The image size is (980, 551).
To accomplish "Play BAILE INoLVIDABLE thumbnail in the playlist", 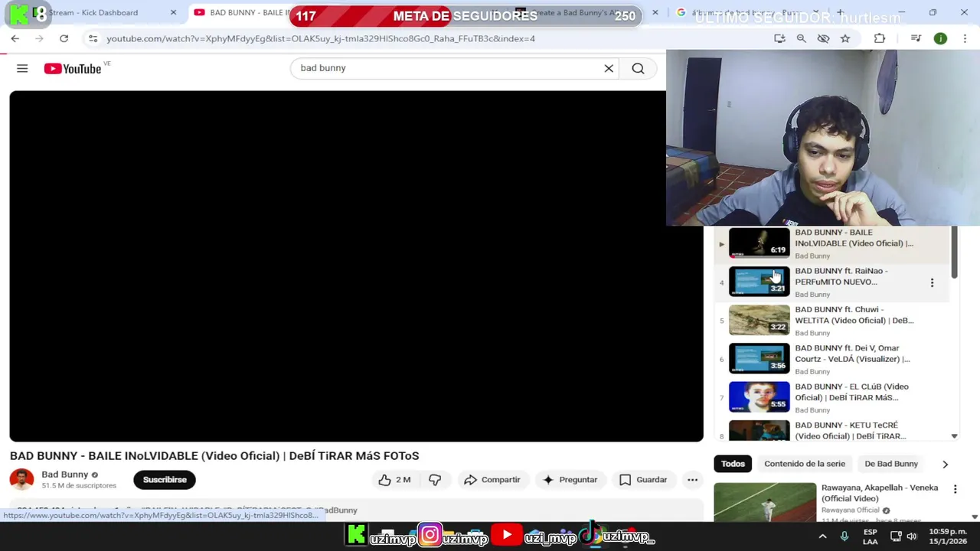I will [x=759, y=243].
